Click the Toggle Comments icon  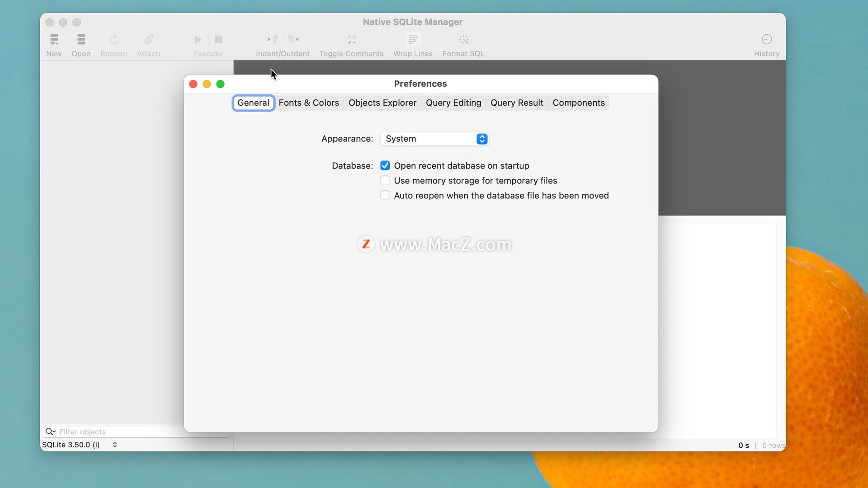352,40
